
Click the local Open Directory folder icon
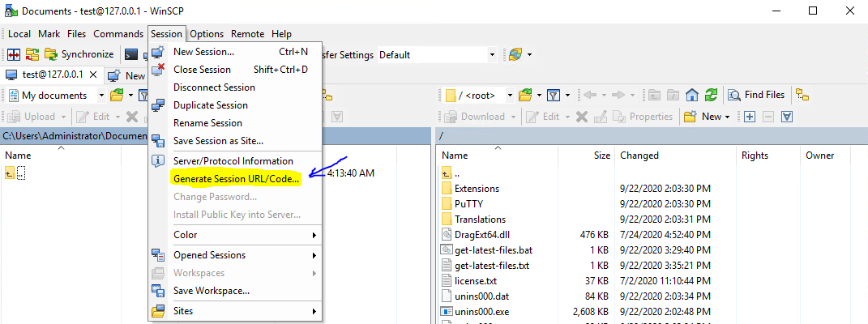(116, 95)
